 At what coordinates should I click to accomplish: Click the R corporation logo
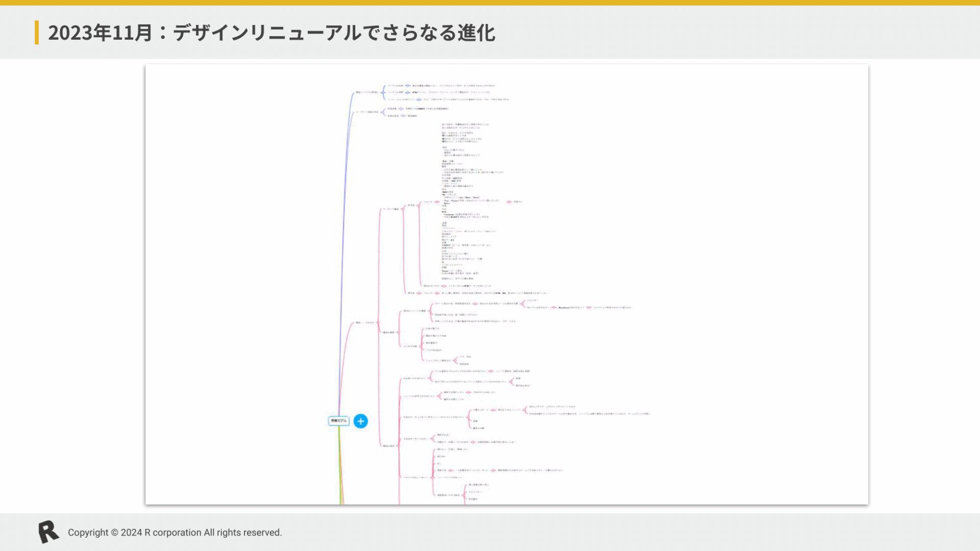coord(48,532)
